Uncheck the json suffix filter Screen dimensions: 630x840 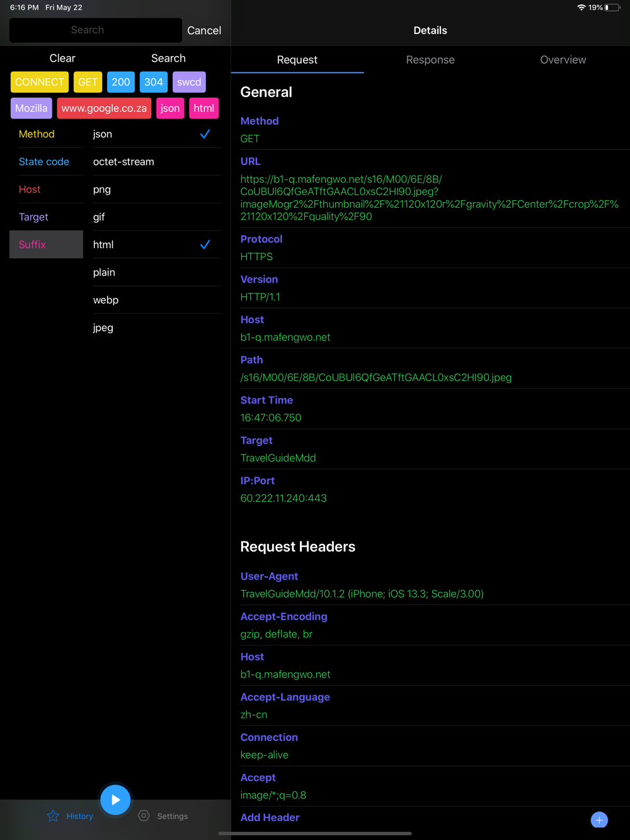tap(205, 134)
